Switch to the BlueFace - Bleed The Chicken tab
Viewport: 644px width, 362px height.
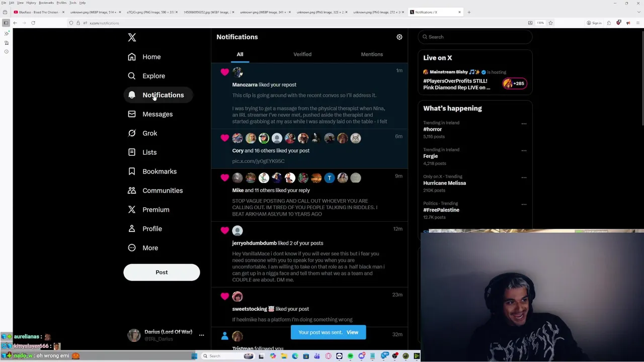[38, 12]
